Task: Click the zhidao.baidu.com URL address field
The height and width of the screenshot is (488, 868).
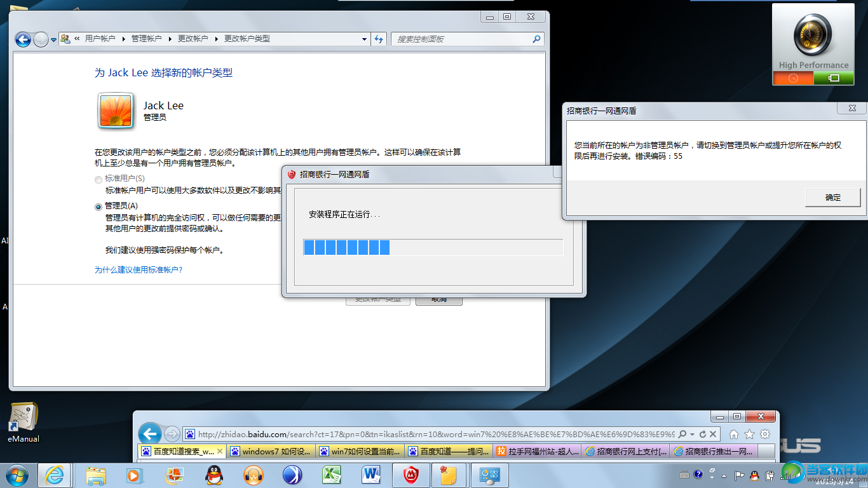Action: click(436, 435)
